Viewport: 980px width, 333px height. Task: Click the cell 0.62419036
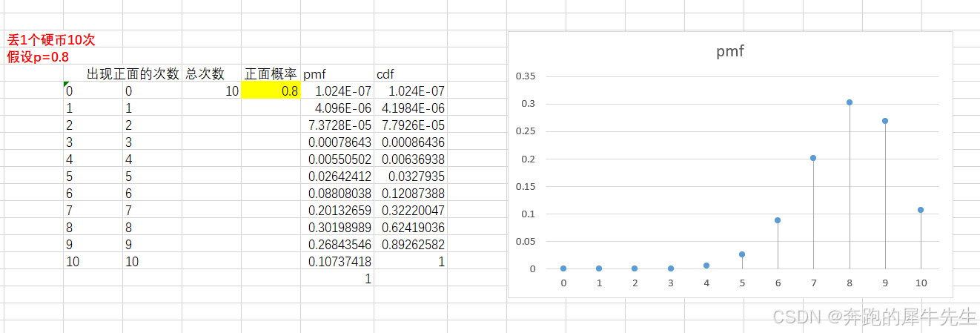click(410, 228)
